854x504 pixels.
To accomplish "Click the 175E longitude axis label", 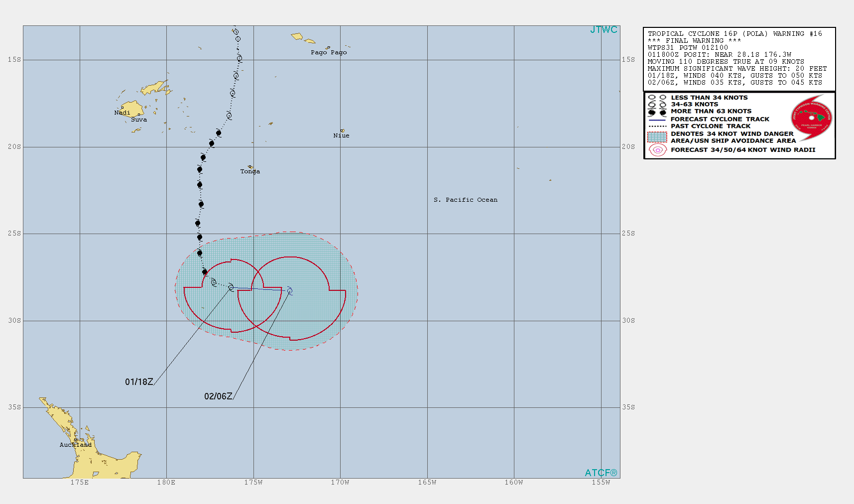I will coord(80,482).
